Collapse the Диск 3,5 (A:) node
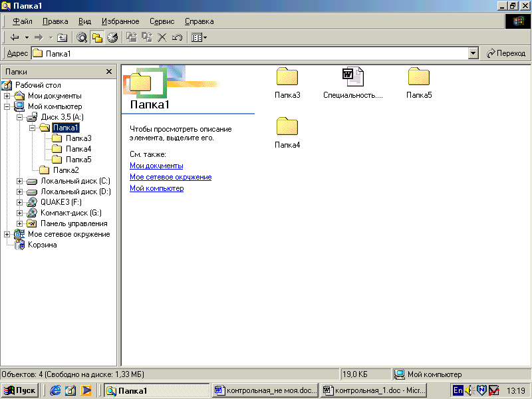 (x=20, y=118)
